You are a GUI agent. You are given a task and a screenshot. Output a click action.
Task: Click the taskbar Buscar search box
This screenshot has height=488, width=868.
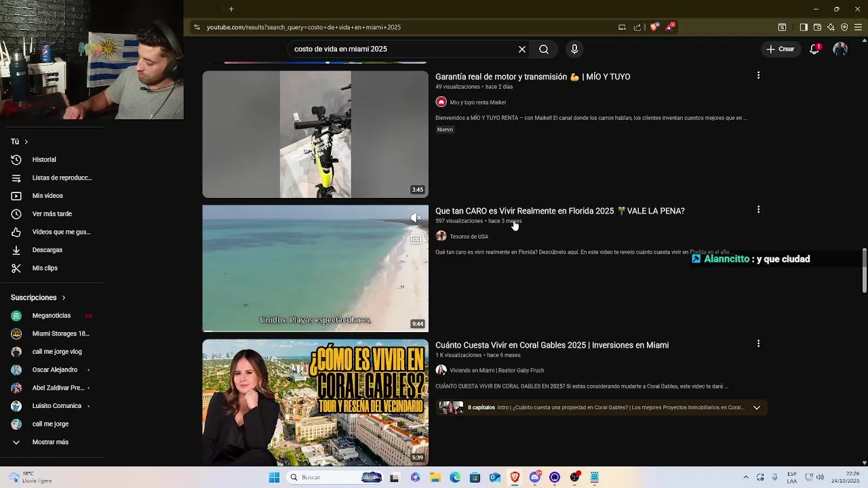(x=335, y=477)
